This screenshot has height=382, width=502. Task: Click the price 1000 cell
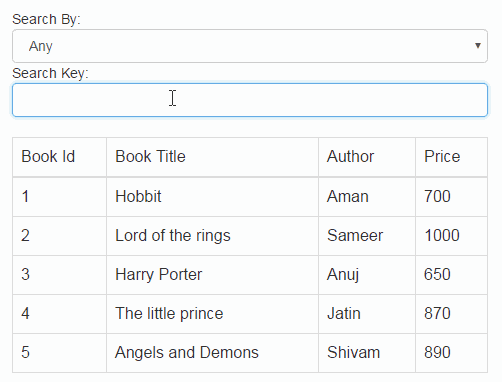(x=451, y=236)
